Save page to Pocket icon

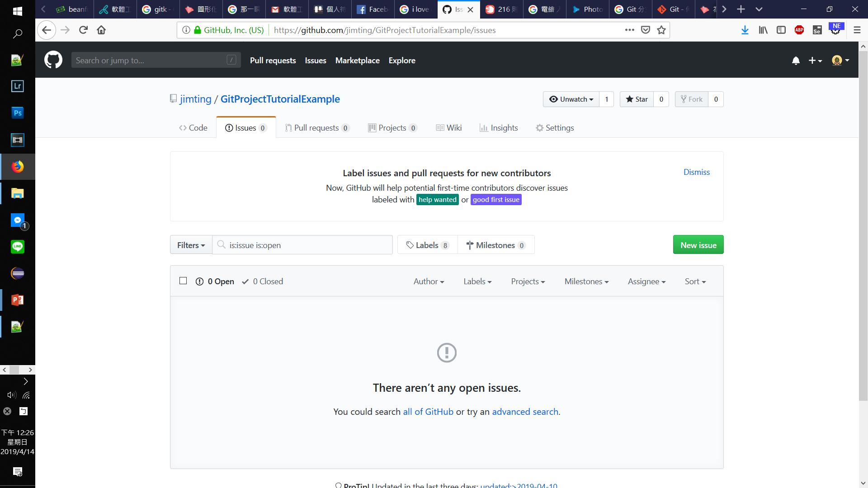646,30
